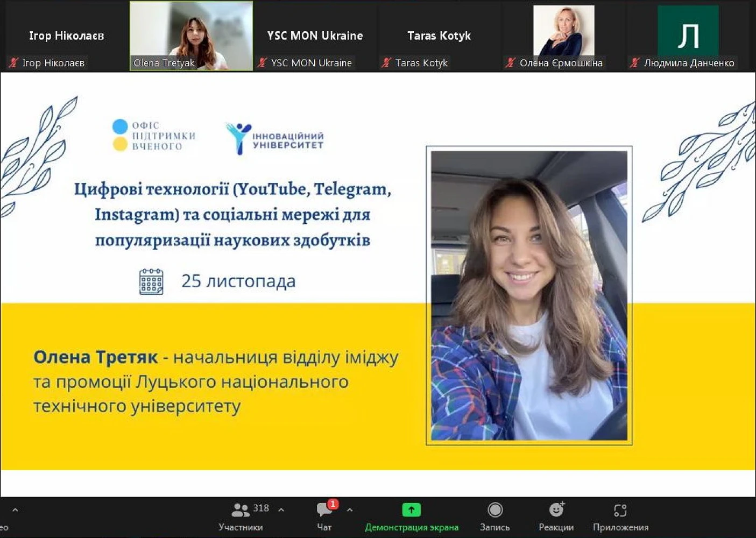
Task: Expand the chevron at far-left of toolbar
Action: pos(15,509)
